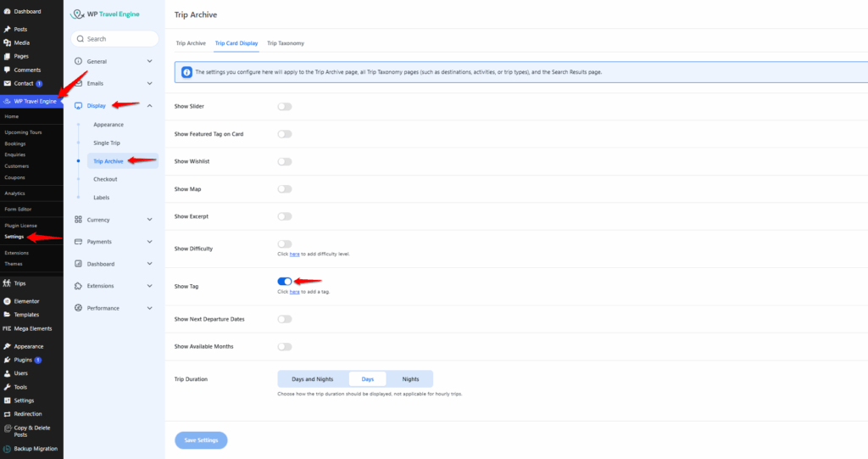Click 'here' link to add difficulty level

coord(294,254)
